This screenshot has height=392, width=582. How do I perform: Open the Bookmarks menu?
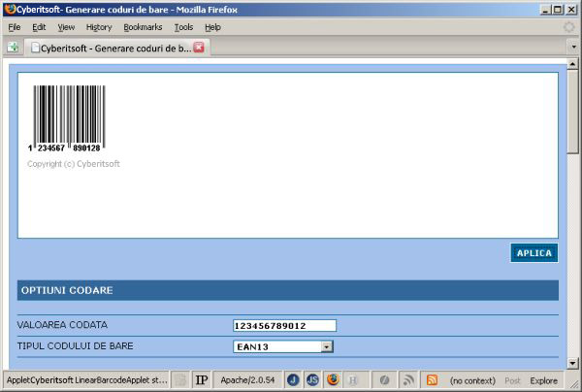[x=143, y=27]
